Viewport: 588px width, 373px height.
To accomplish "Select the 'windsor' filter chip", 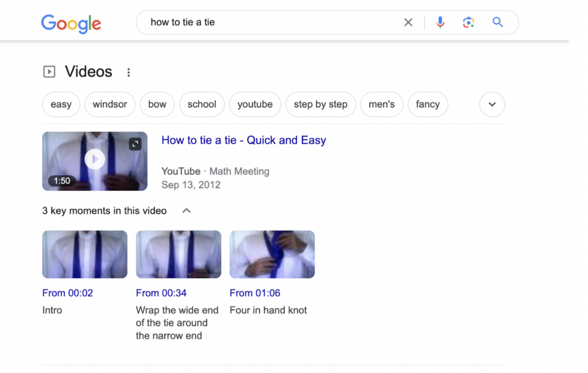I will [110, 104].
